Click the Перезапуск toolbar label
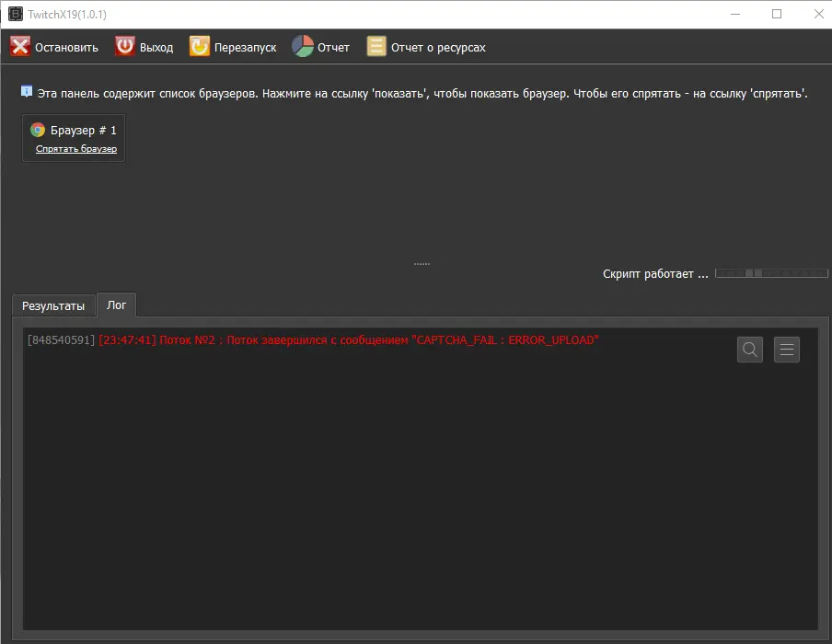The height and width of the screenshot is (644, 832). 245,48
